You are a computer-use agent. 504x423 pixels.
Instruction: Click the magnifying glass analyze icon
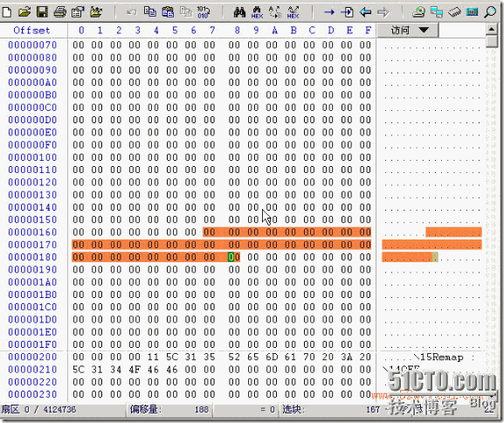coord(491,12)
